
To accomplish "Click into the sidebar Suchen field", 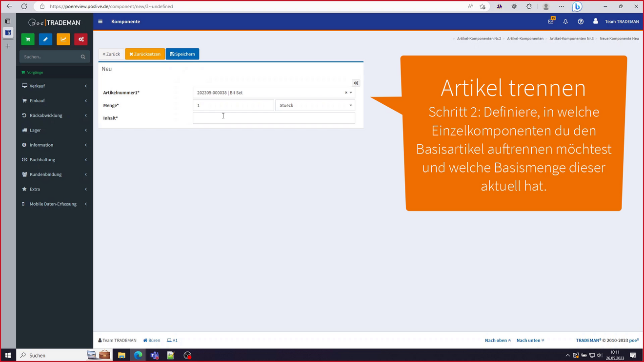I will point(49,57).
